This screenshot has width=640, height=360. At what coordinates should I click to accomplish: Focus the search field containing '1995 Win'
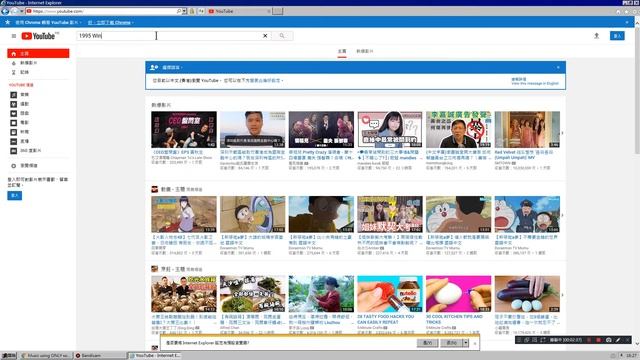(x=169, y=36)
